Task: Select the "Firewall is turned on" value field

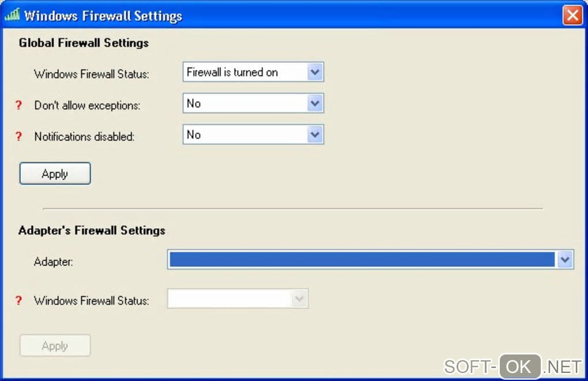Action: [x=244, y=73]
